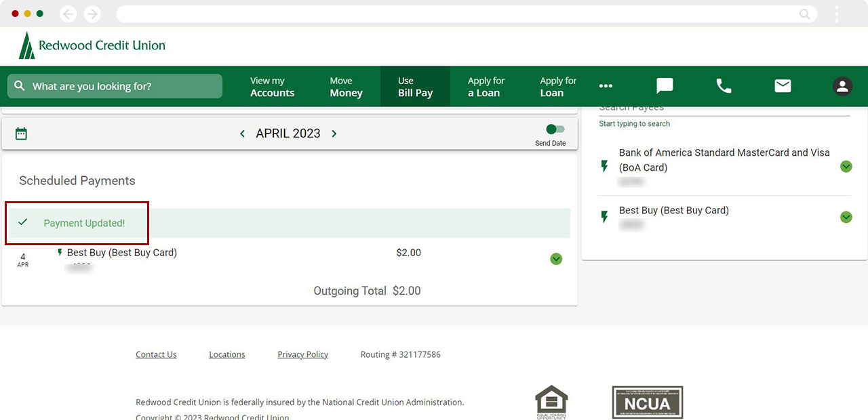Image resolution: width=868 pixels, height=420 pixels.
Task: Click the "Start typing to search" hint
Action: click(x=634, y=123)
